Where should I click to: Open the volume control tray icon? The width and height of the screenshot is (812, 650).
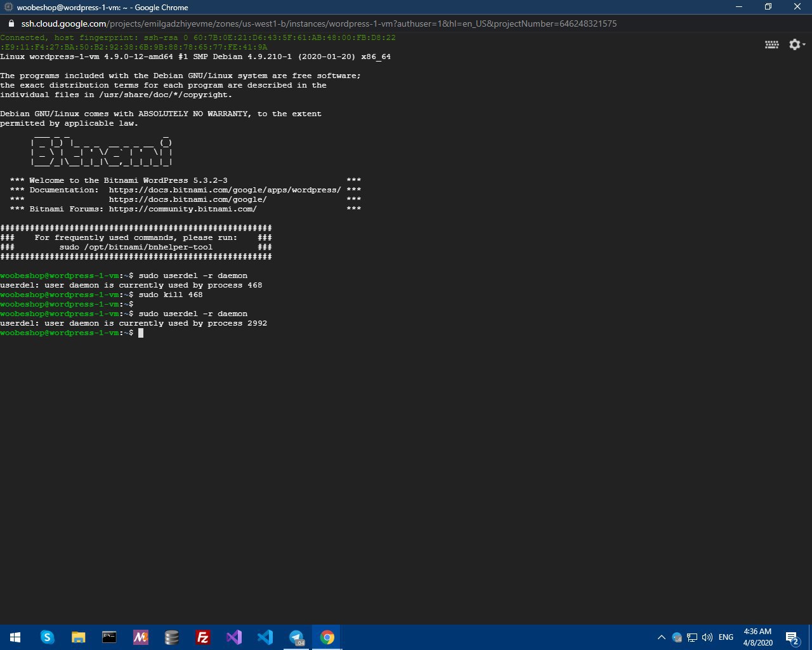[x=707, y=637]
